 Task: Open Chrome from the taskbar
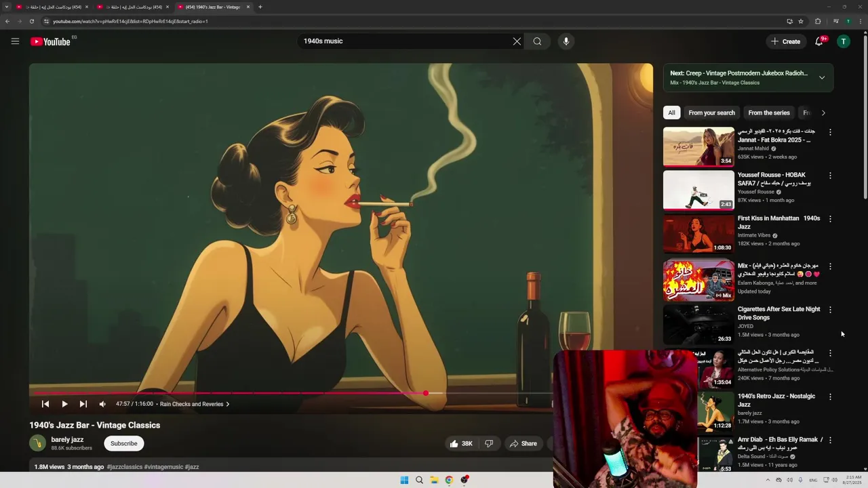449,480
